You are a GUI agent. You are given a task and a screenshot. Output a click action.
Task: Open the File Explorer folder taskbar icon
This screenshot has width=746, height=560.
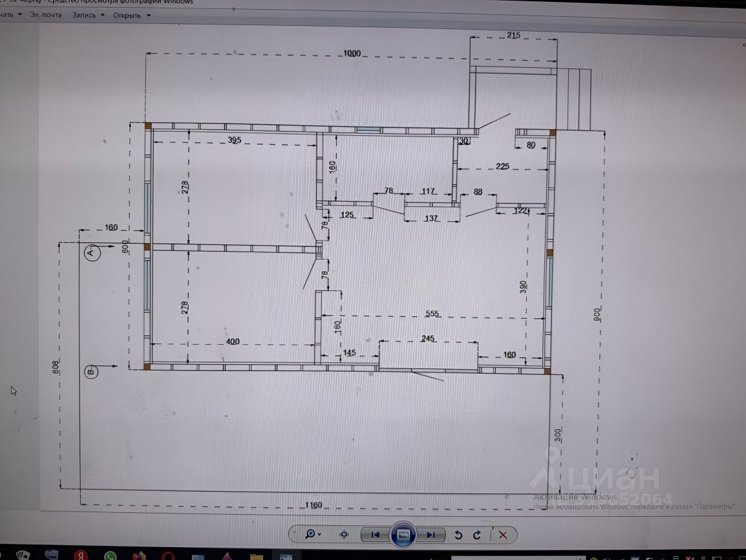point(257,556)
